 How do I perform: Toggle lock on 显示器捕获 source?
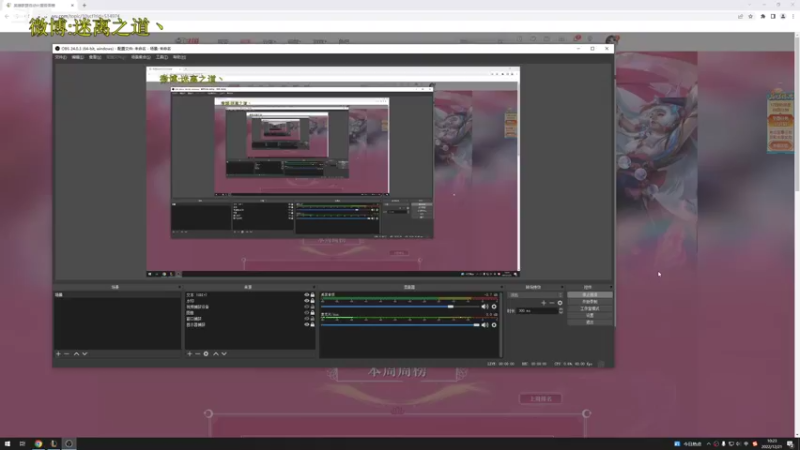click(313, 324)
